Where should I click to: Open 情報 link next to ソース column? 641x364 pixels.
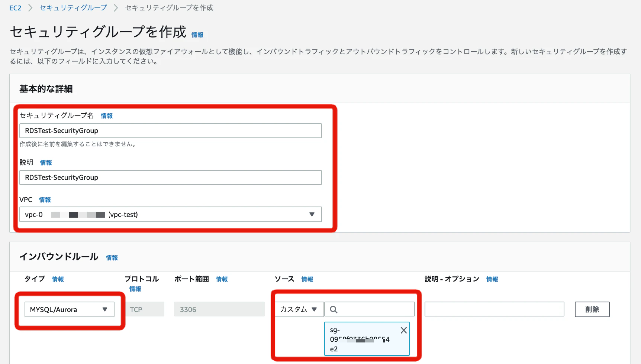click(307, 279)
